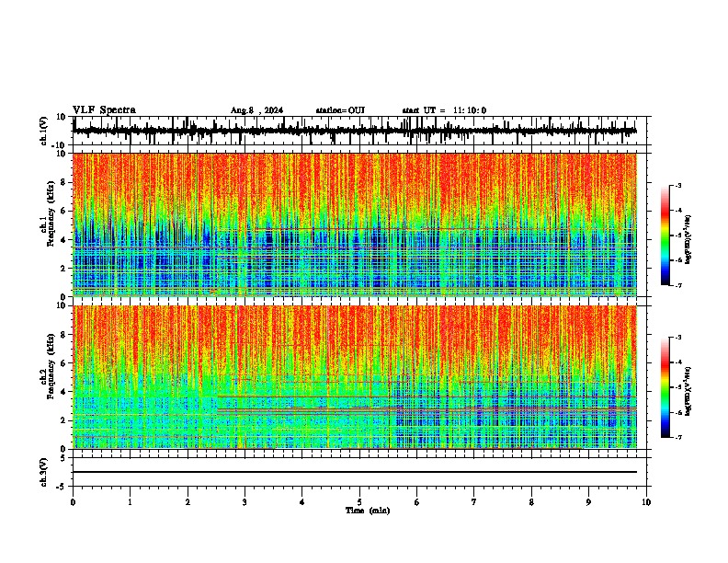Click the ch.1(V) waveform trace panel
728x563 pixels.
(359, 131)
